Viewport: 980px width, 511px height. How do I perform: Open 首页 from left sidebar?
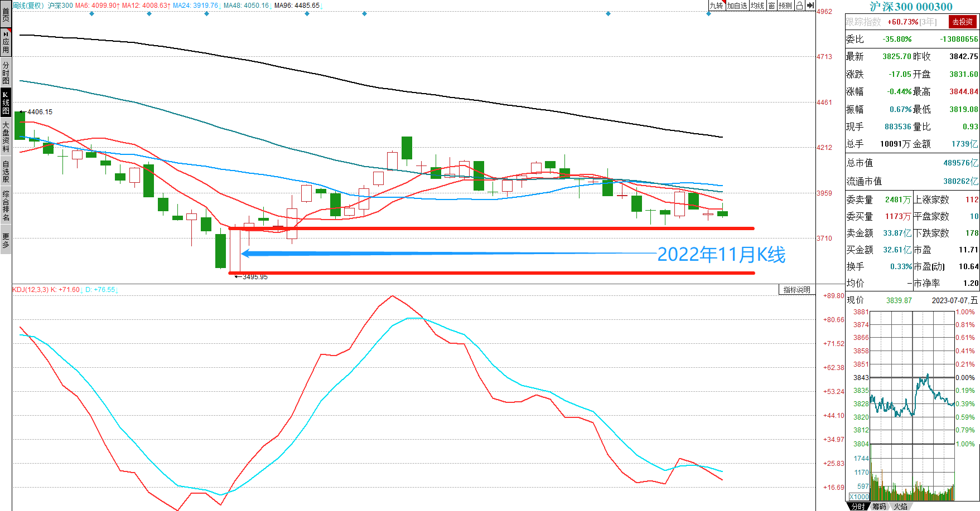click(6, 14)
